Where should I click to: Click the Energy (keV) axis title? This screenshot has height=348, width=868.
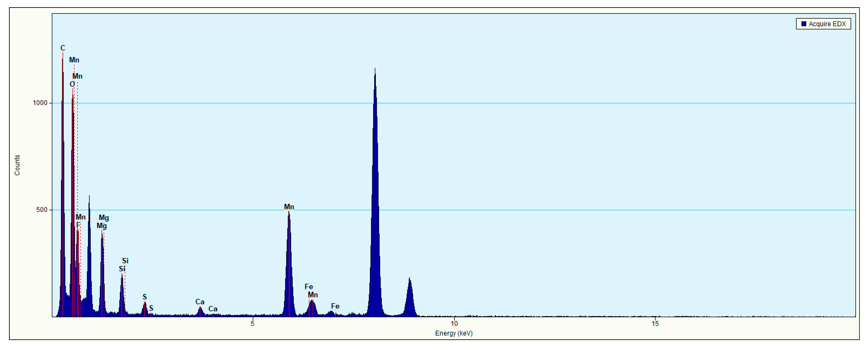tap(454, 333)
